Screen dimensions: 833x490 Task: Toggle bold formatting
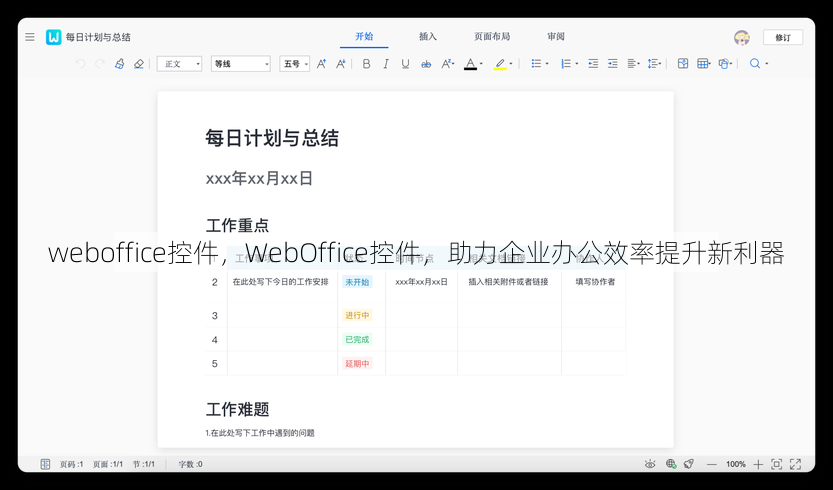click(366, 64)
